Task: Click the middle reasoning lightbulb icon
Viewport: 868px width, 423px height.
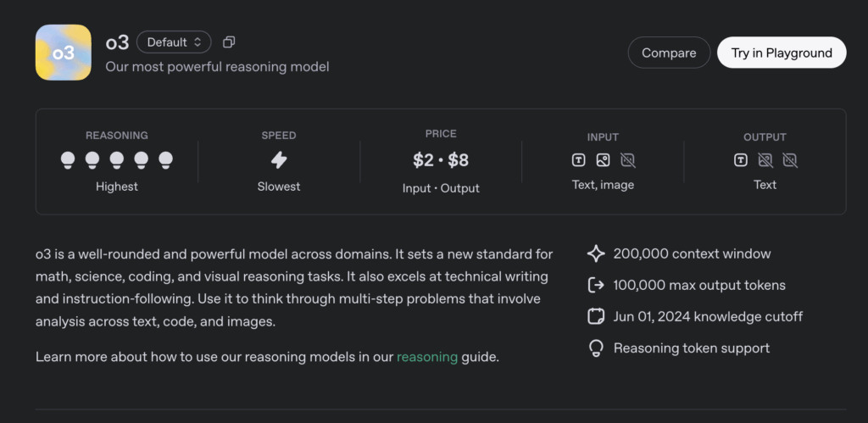Action: coord(117,160)
